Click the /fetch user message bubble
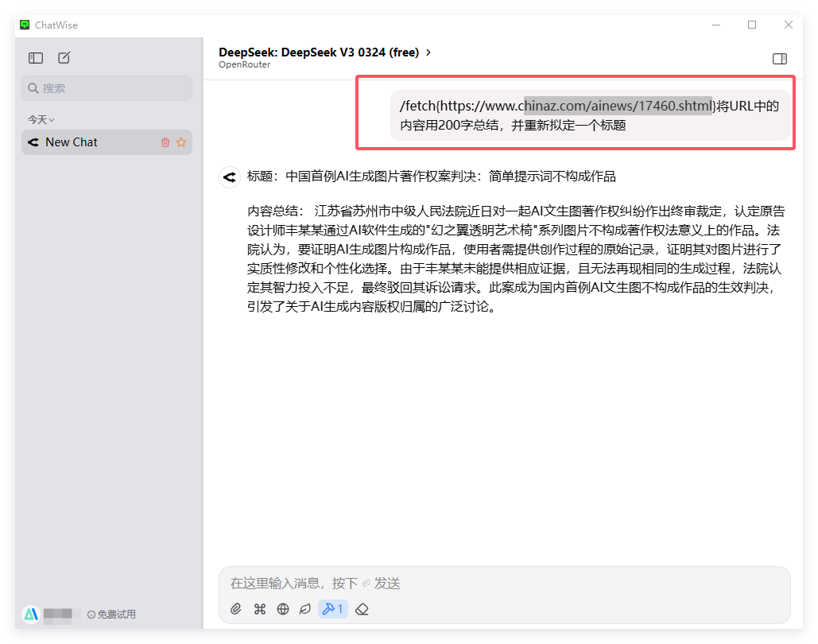818x644 pixels. click(589, 115)
